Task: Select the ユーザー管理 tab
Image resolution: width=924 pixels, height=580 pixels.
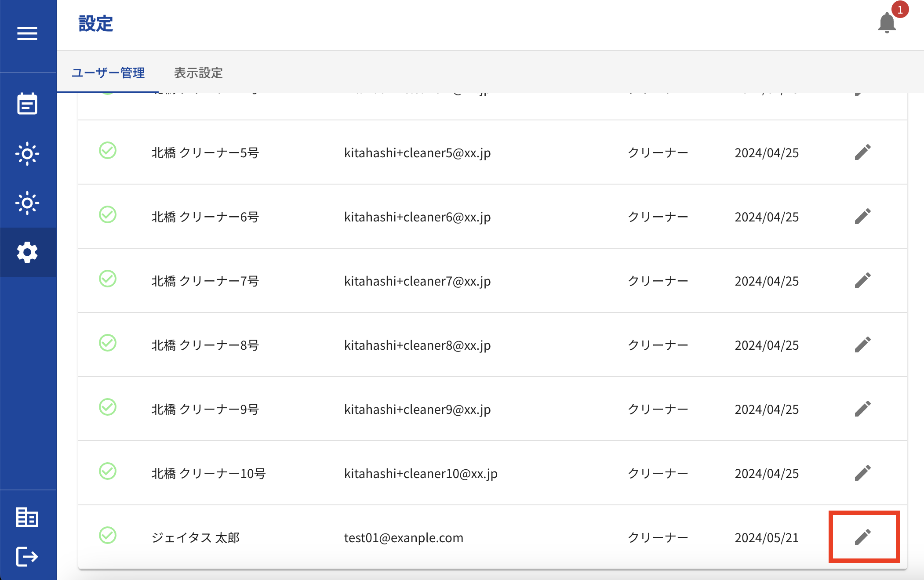Action: click(x=108, y=73)
